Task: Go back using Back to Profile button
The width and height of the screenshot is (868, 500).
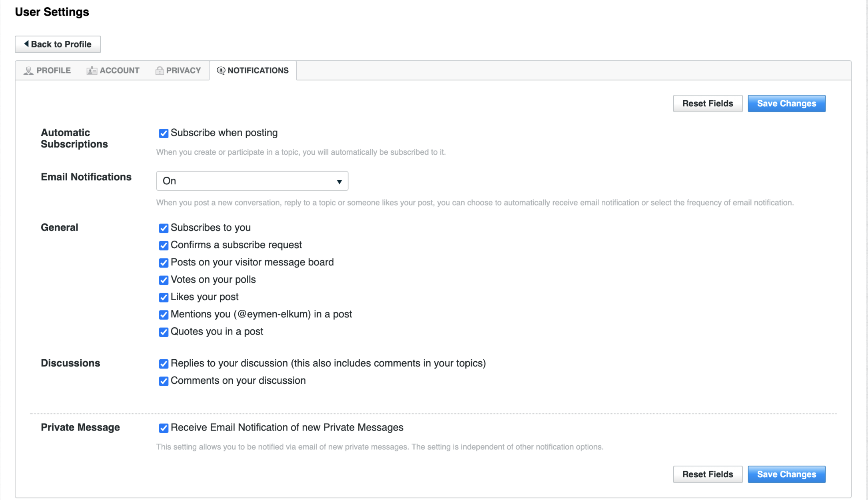Action: coord(58,44)
